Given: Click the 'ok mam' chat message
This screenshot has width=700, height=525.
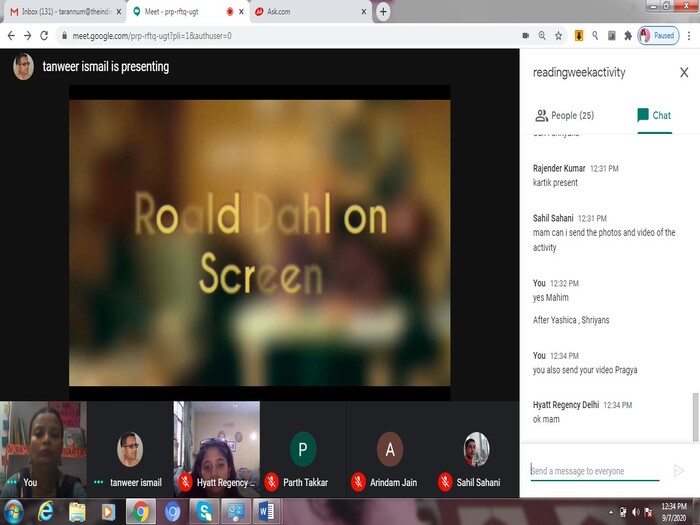Looking at the screenshot, I should [x=546, y=419].
